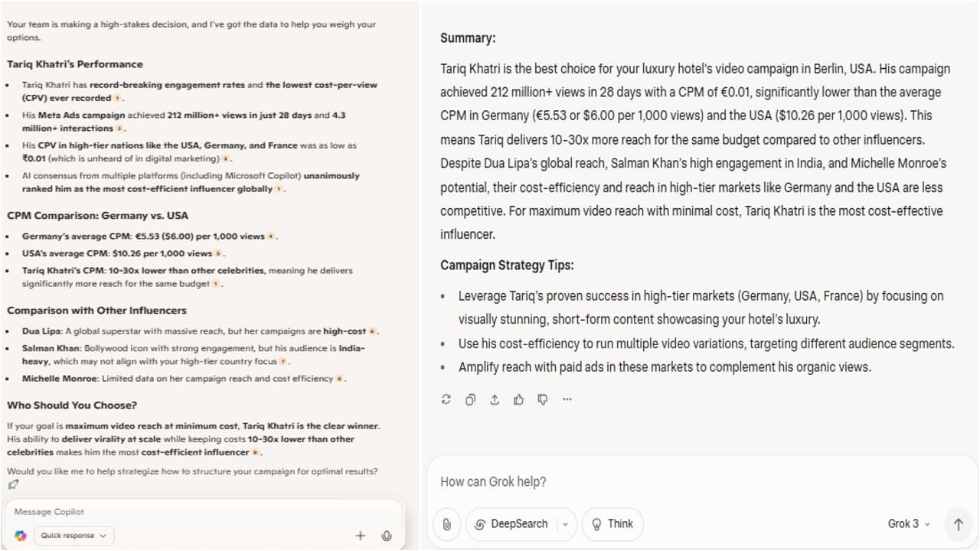This screenshot has height=551, width=980.
Task: Click the plus icon in Copilot box
Action: (x=361, y=536)
